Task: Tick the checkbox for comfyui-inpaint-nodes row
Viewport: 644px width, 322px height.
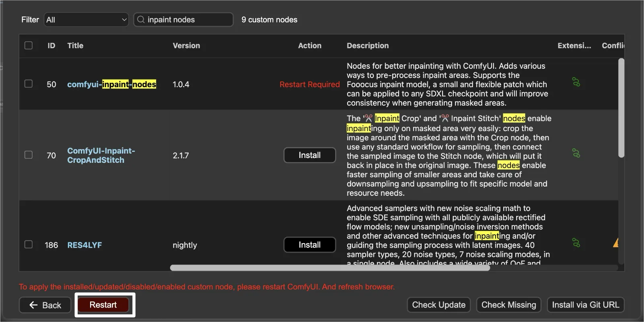Action: 29,84
